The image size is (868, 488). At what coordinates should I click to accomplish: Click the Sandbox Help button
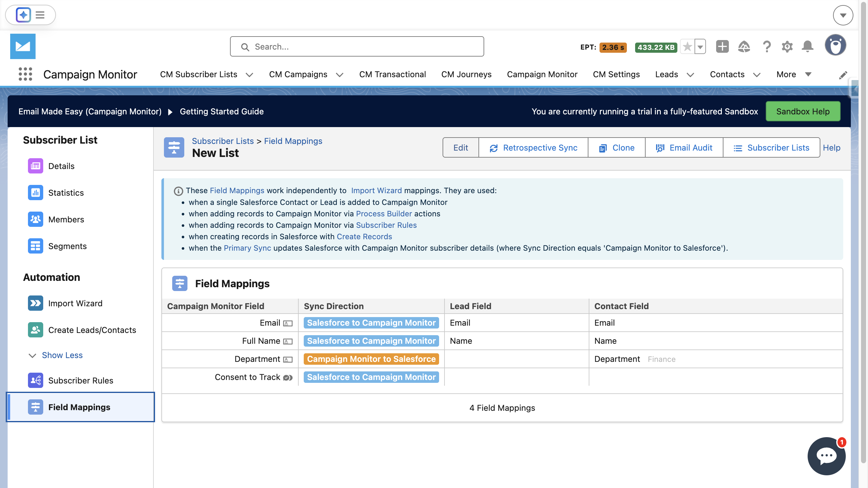[803, 111]
